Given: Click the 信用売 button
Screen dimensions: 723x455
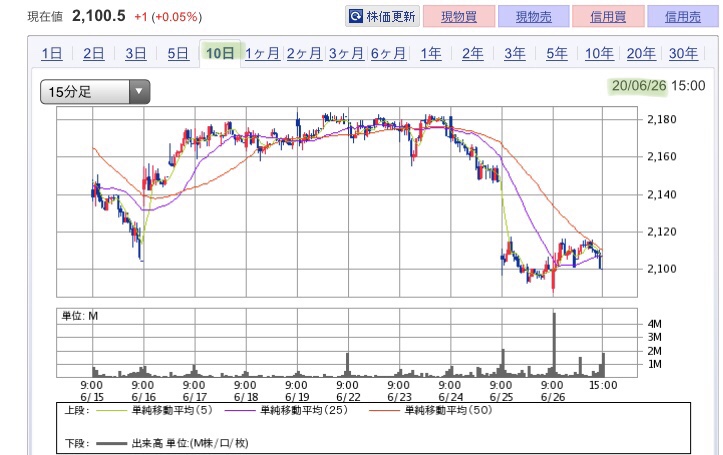Looking at the screenshot, I should point(683,17).
